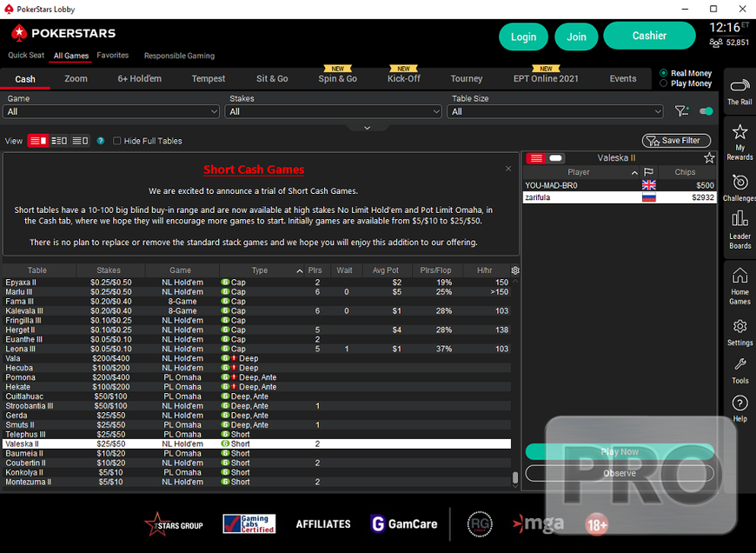The width and height of the screenshot is (756, 553).
Task: Open table column settings gear
Action: (515, 270)
